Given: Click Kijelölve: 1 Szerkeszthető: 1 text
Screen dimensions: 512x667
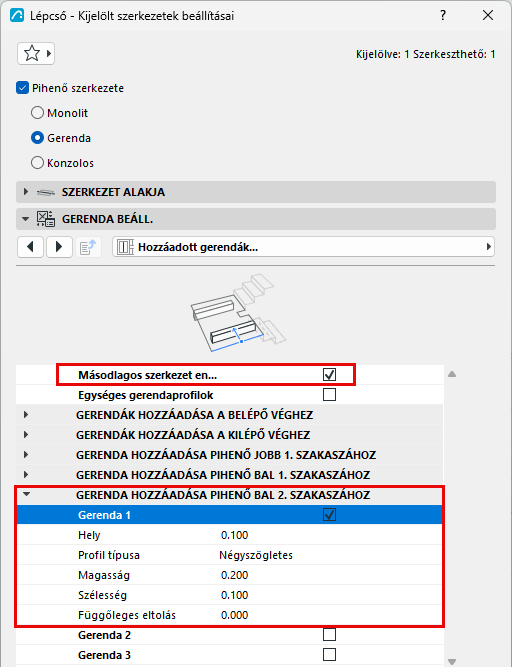Looking at the screenshot, I should click(425, 54).
